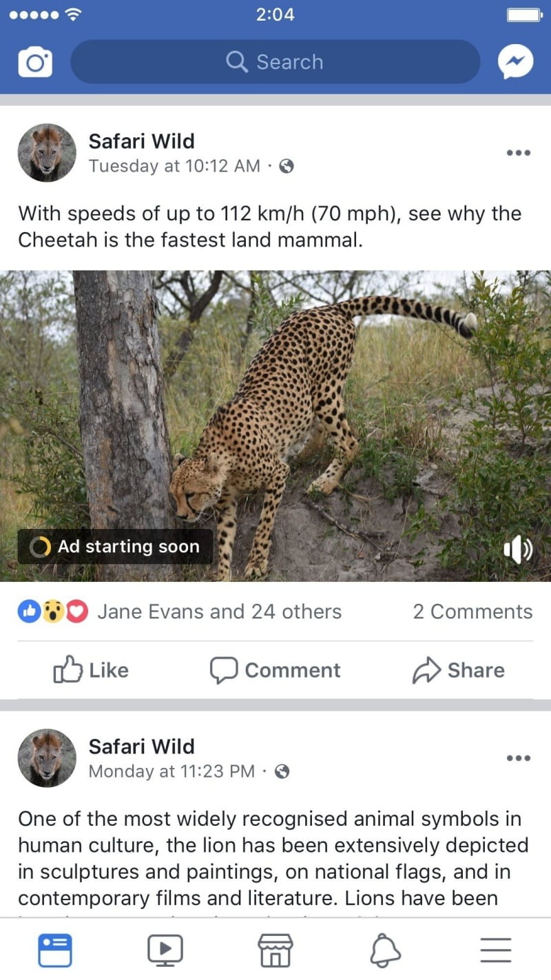Like the cheetah post

tap(91, 670)
